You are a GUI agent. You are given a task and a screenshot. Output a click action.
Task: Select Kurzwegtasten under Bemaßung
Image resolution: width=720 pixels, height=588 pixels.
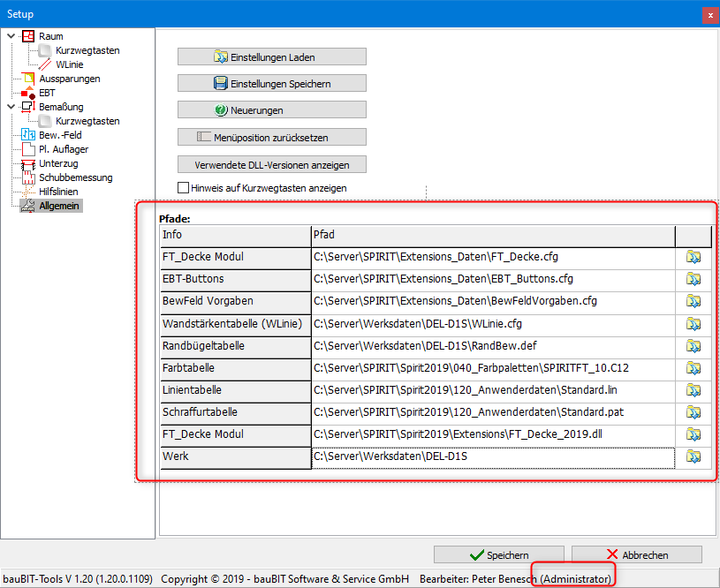[87, 121]
